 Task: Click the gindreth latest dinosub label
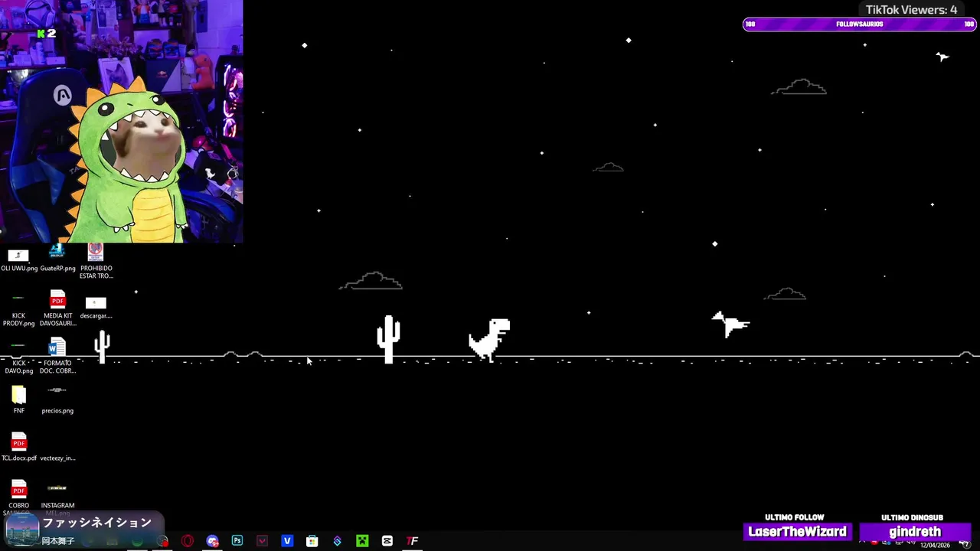click(x=915, y=532)
